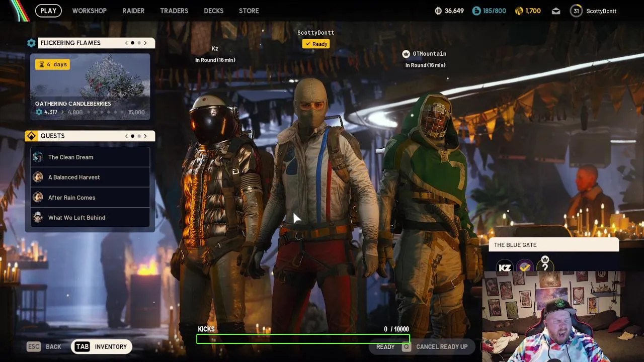
Task: Click the READY label
Action: pyautogui.click(x=385, y=346)
